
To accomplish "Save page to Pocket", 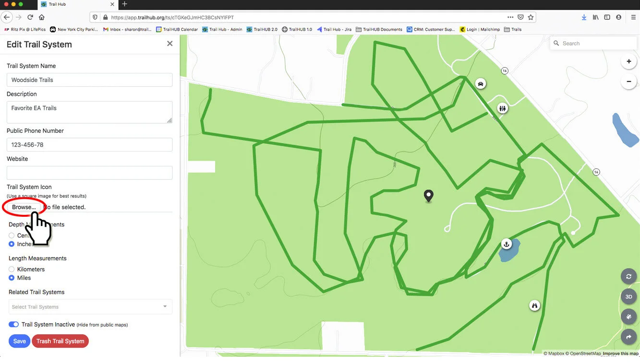I will pyautogui.click(x=520, y=17).
